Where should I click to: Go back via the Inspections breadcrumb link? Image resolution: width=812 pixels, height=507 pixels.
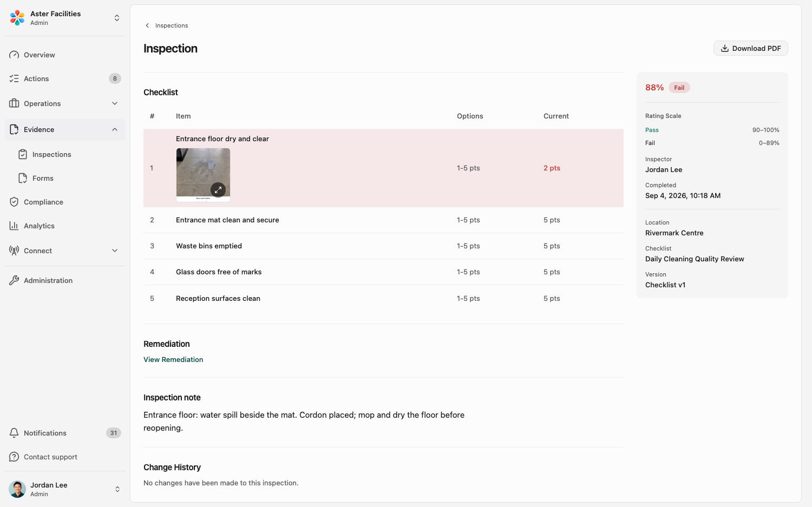click(x=172, y=25)
